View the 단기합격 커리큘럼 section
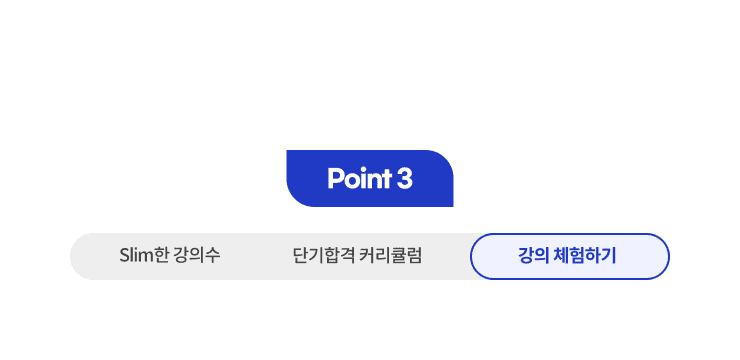 click(357, 256)
